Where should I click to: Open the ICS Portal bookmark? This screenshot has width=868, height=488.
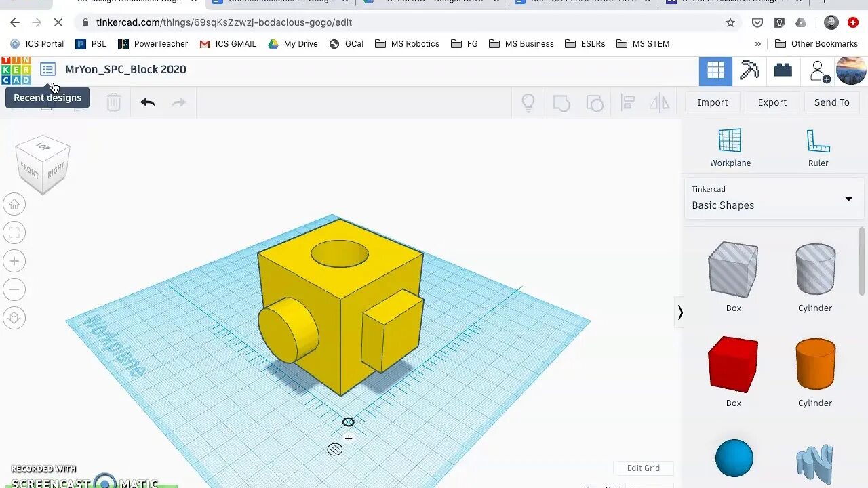(37, 44)
